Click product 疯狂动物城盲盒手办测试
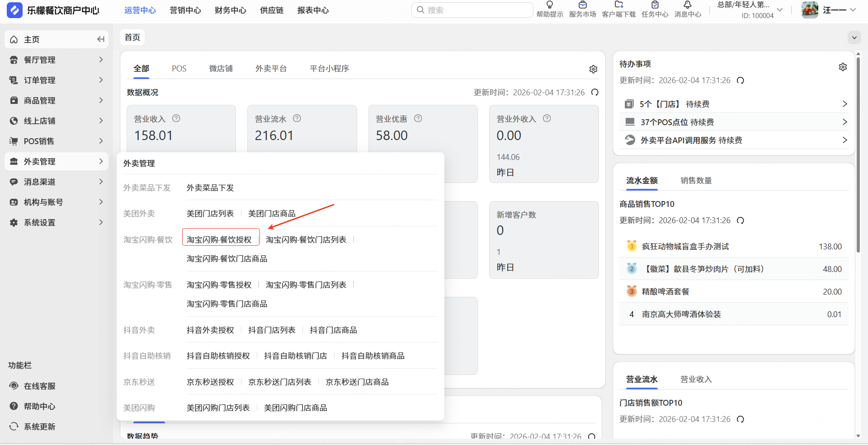The height and width of the screenshot is (445, 868). coord(685,247)
